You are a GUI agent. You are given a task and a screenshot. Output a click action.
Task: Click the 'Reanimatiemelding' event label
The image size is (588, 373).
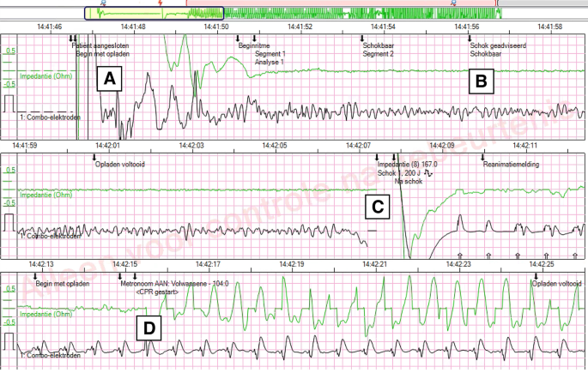(511, 165)
